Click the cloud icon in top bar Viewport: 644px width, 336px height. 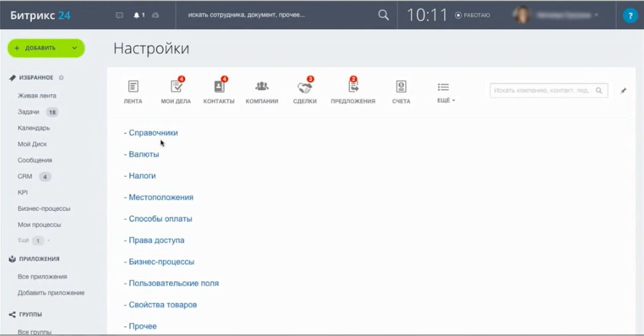point(155,15)
